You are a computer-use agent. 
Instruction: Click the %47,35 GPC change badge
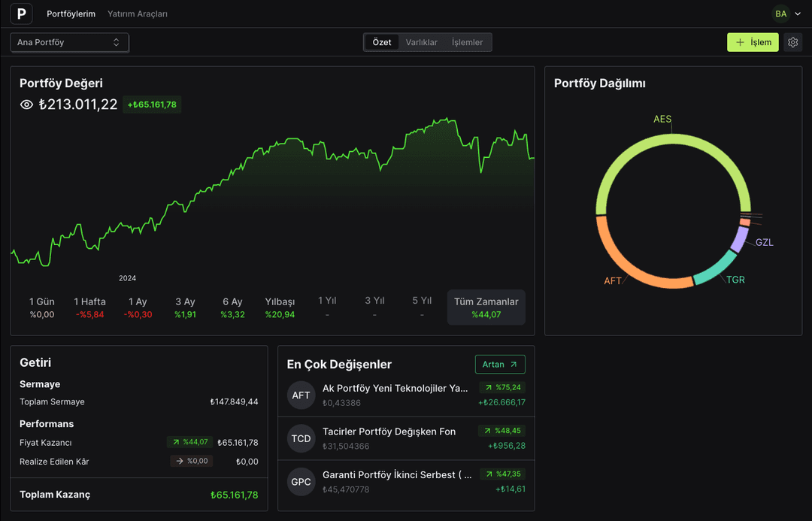[503, 474]
